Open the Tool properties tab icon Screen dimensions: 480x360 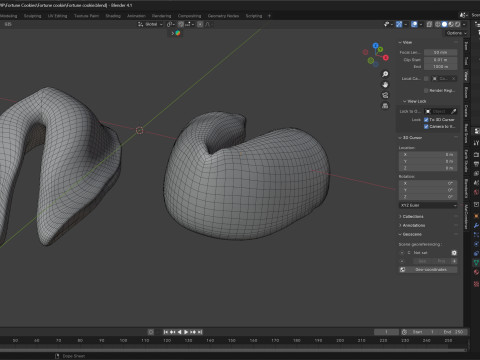tap(476, 143)
